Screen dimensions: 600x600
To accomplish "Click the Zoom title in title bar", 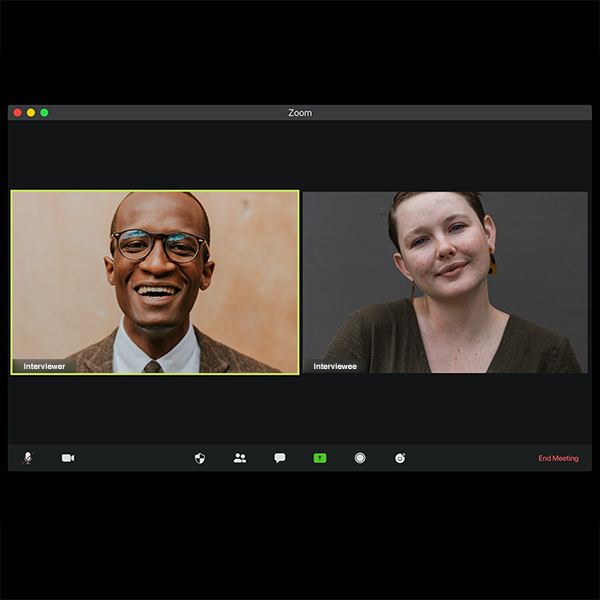I will (300, 113).
